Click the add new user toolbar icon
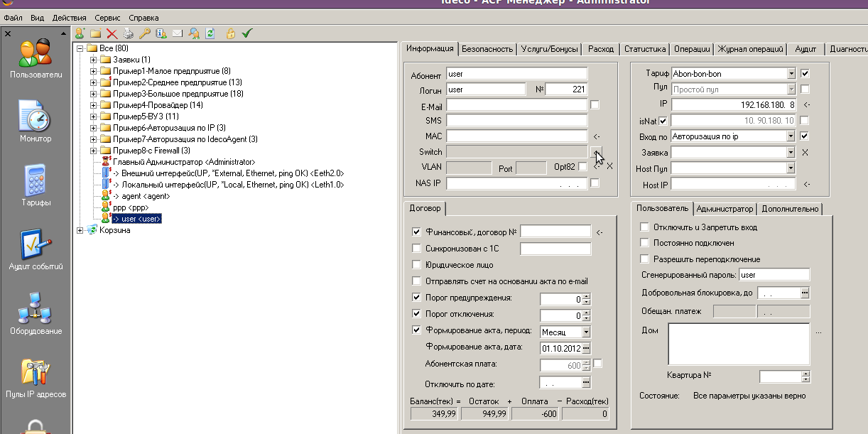 [80, 33]
